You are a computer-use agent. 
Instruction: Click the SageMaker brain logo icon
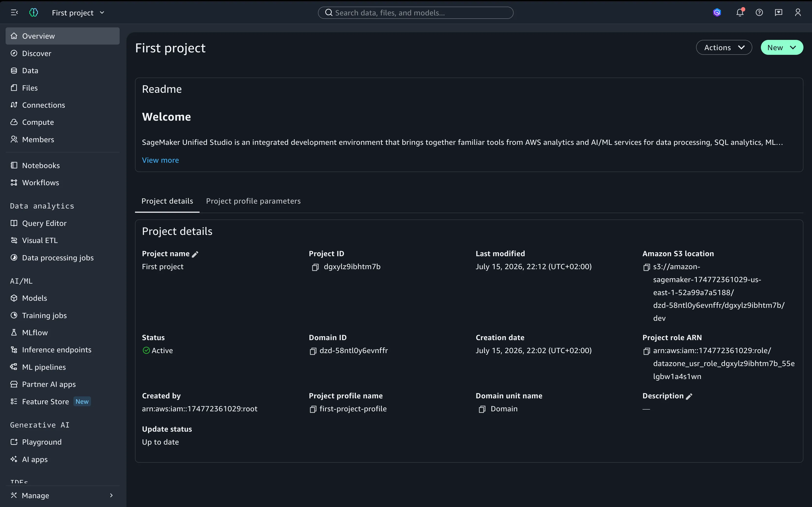pyautogui.click(x=34, y=13)
